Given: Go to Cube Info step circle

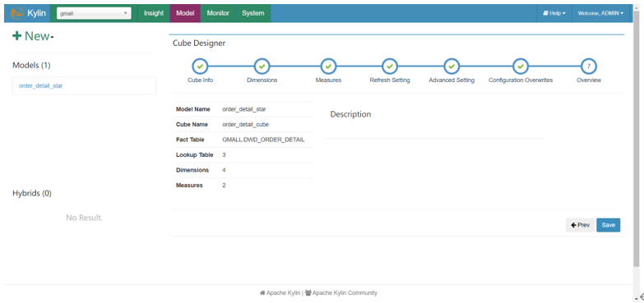Looking at the screenshot, I should pos(200,66).
